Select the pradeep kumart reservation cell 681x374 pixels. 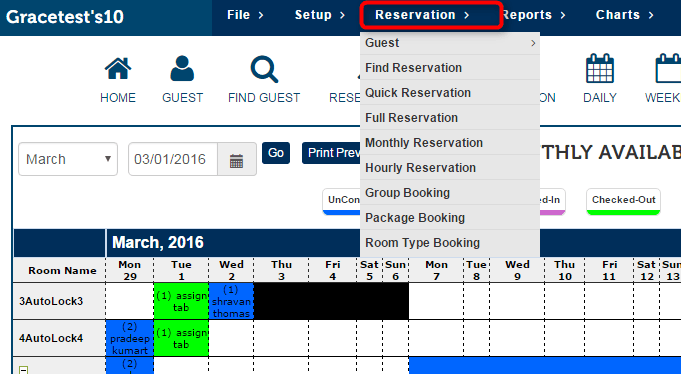(x=129, y=338)
